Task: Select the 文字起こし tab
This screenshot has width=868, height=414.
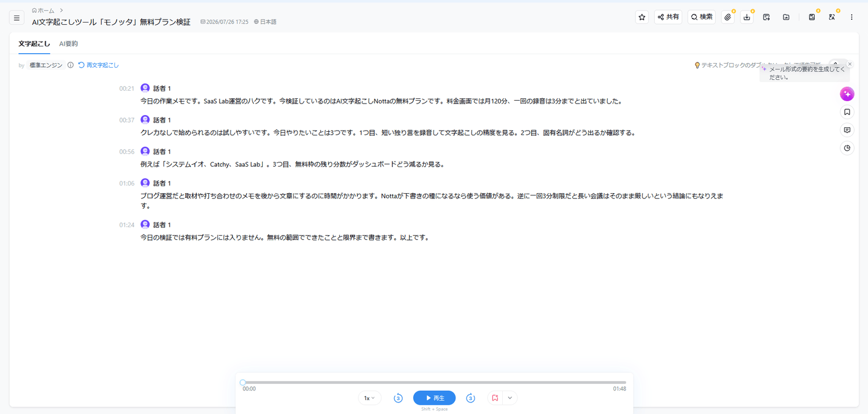Action: [x=34, y=44]
